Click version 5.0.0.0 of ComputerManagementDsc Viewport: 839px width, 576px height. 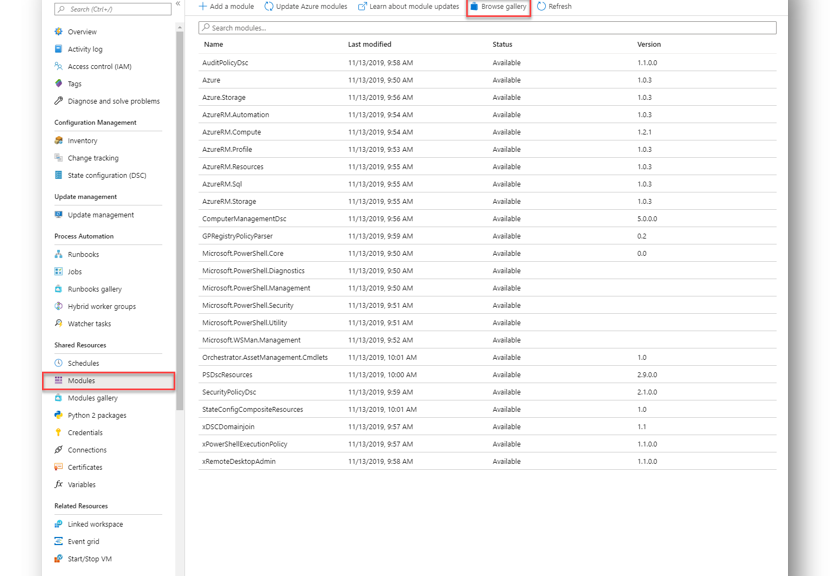[x=647, y=218]
